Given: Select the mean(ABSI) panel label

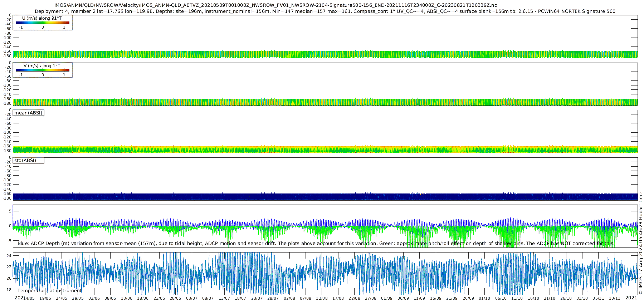Looking at the screenshot, I should click(28, 113).
